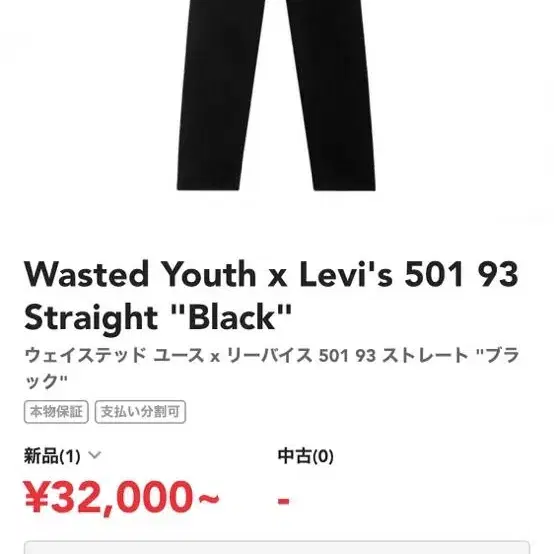Click the outlined box below the price
554x554 pixels.
click(277, 547)
